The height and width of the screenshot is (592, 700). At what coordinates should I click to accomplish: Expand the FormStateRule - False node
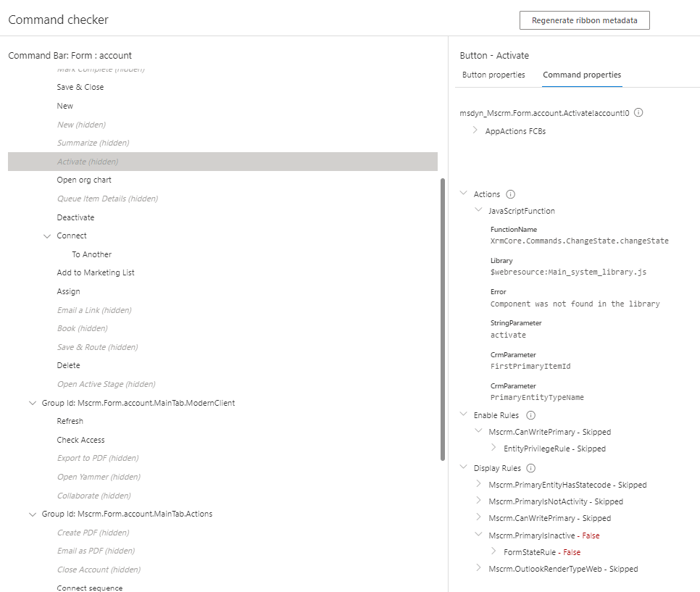[x=493, y=551]
